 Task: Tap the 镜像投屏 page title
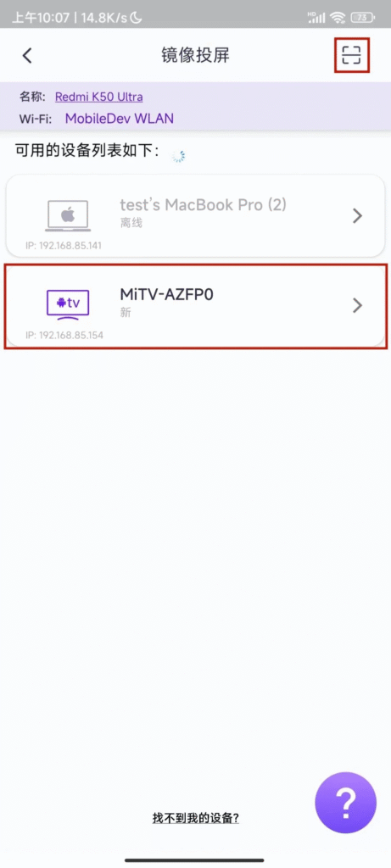(195, 55)
